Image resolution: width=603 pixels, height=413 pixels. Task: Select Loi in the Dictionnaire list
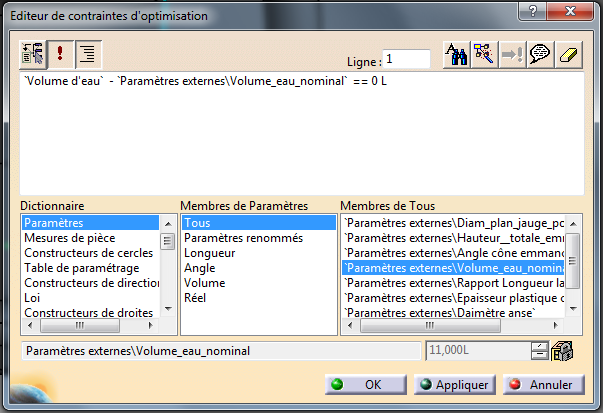tap(90, 298)
